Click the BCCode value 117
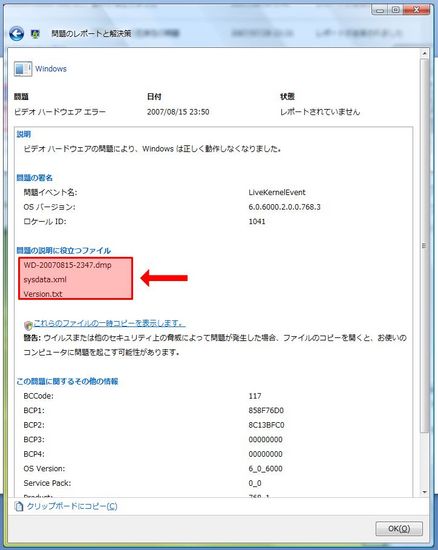This screenshot has height=550, width=438. [255, 396]
